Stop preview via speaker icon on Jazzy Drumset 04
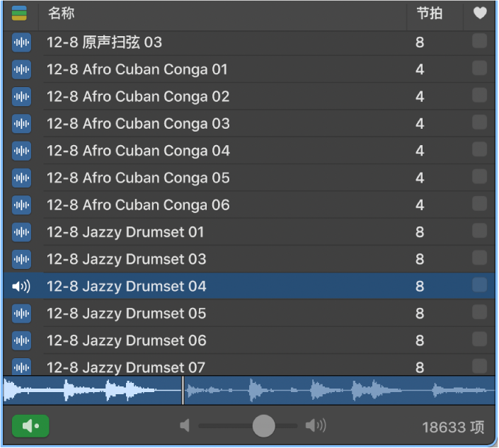Screen dimensions: 499x448 point(21,286)
